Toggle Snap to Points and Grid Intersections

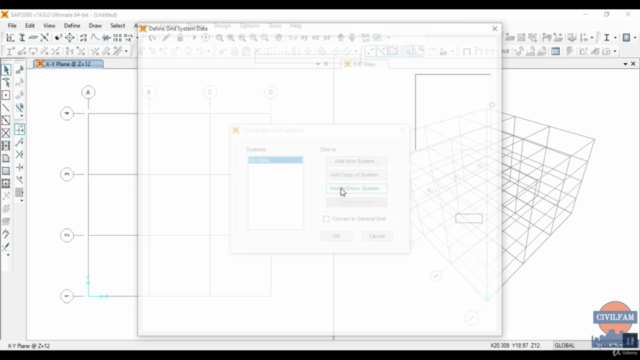[19, 129]
